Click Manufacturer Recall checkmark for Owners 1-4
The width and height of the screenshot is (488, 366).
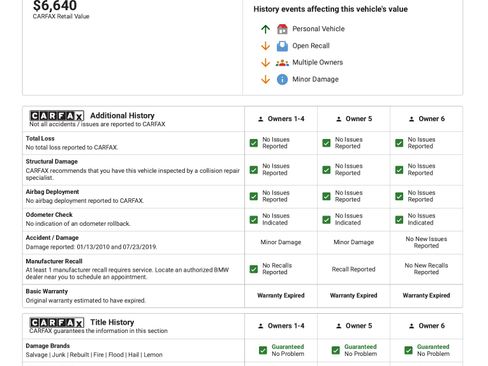coord(254,269)
